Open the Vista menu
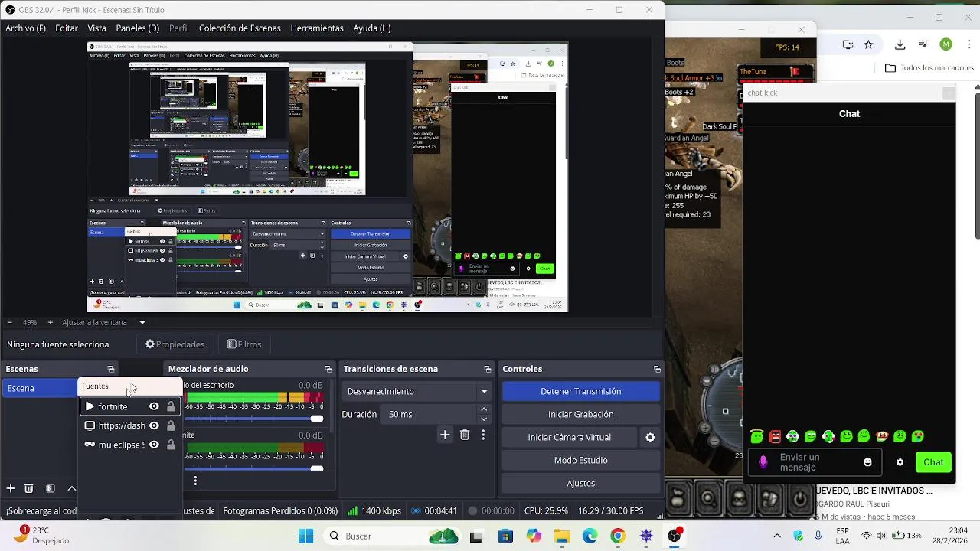 tap(96, 28)
